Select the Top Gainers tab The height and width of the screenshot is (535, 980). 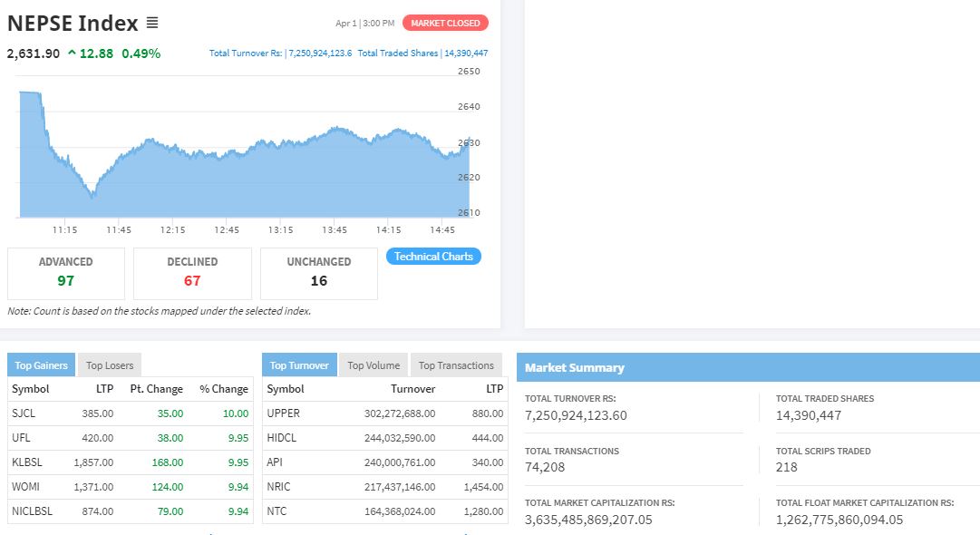click(42, 365)
